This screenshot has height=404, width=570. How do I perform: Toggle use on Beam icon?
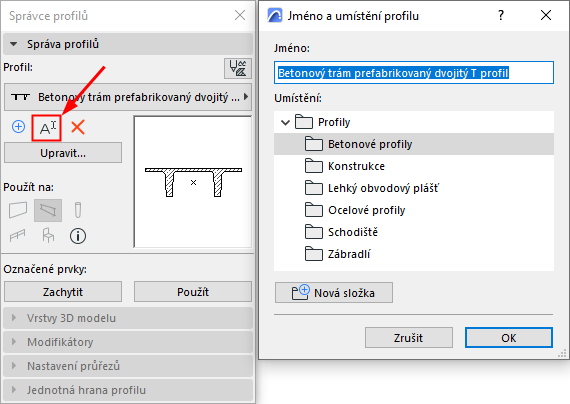[48, 210]
